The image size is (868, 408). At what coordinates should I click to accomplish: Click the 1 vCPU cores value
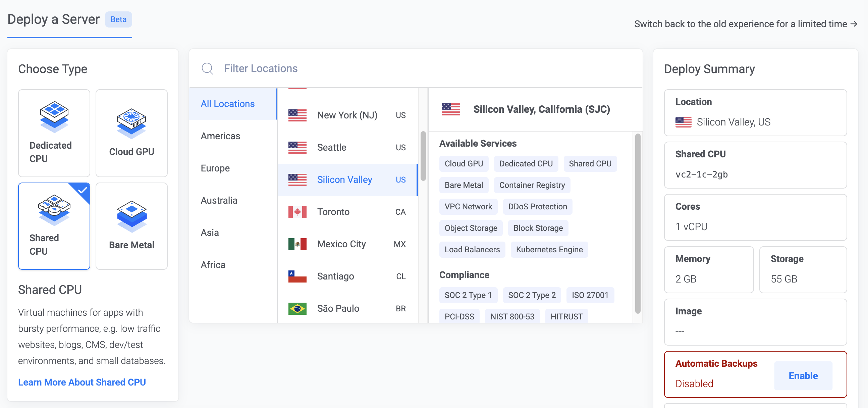click(x=691, y=226)
